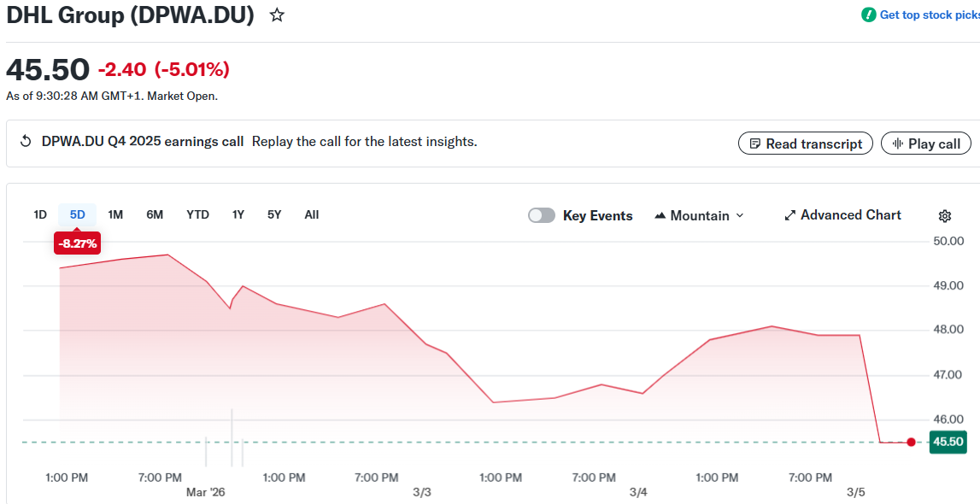980x504 pixels.
Task: Show the YTD chart range
Action: tap(197, 214)
